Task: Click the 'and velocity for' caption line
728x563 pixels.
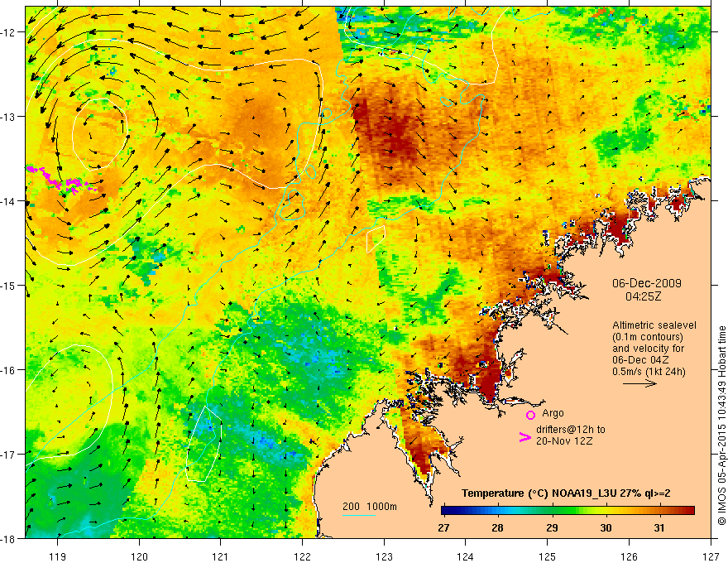Action: [648, 349]
